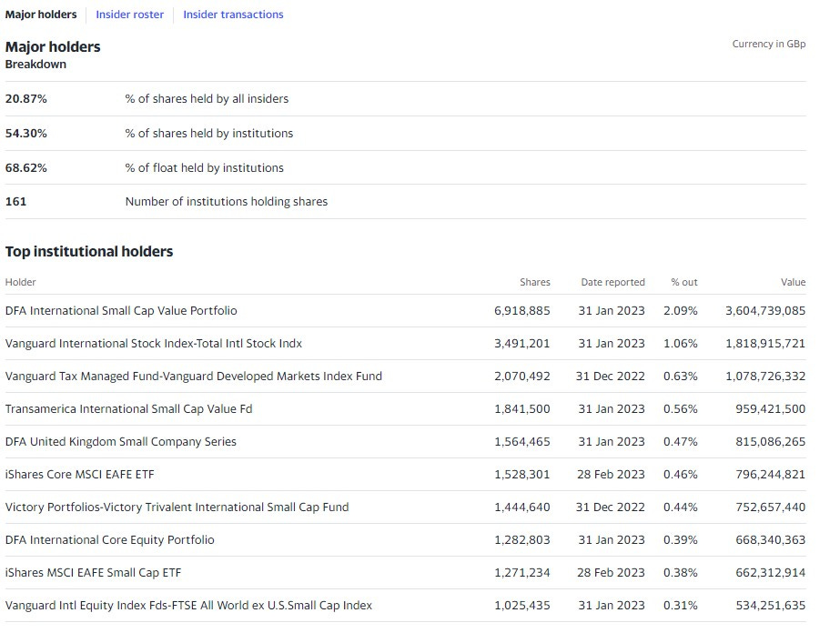Viewport: 840px width, 633px height.
Task: Click the 1,528,301 shares value
Action: point(521,475)
